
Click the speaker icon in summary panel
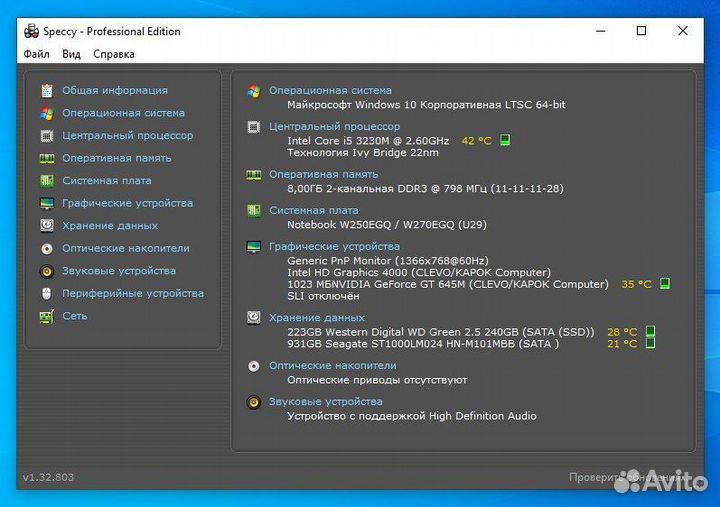click(x=254, y=402)
